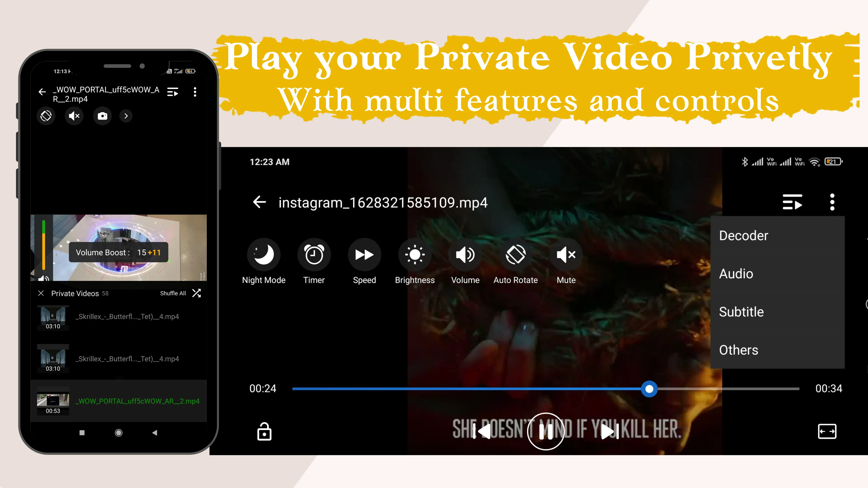868x488 pixels.
Task: Click _Skrillex_-_Butterfl...mp4 thumbnail
Action: [x=52, y=316]
